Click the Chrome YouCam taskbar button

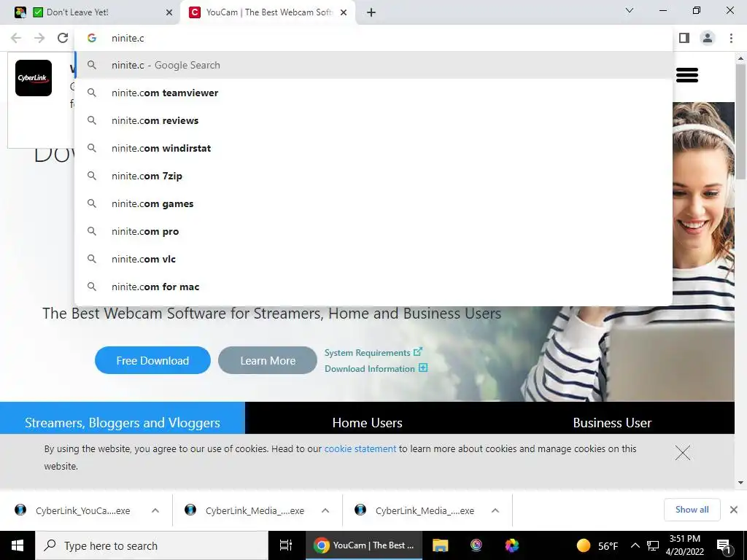364,545
